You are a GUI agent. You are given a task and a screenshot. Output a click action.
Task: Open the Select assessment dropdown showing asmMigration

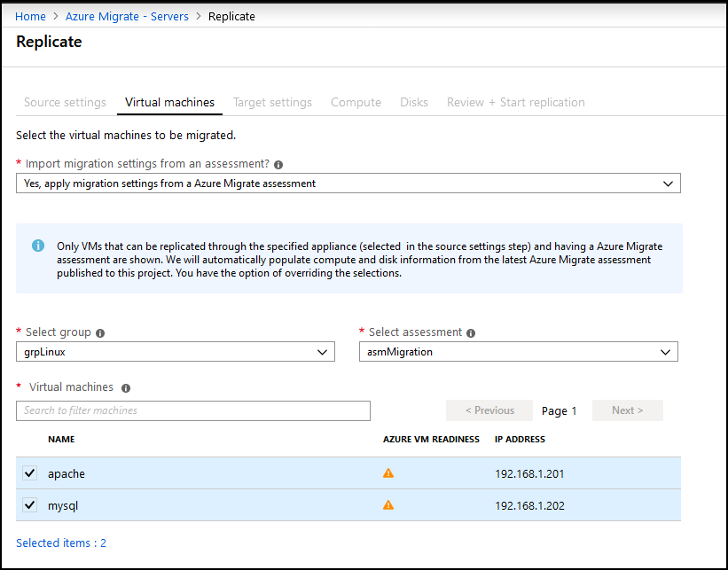pos(519,352)
